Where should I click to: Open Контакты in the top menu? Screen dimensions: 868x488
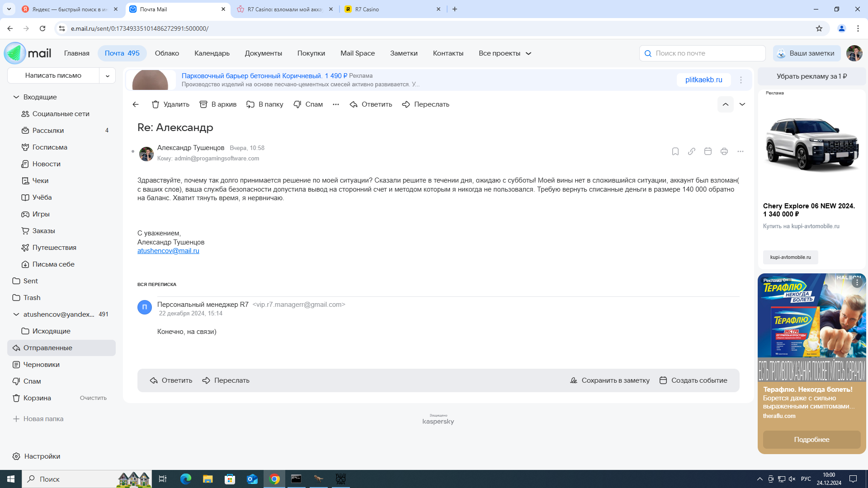point(448,53)
